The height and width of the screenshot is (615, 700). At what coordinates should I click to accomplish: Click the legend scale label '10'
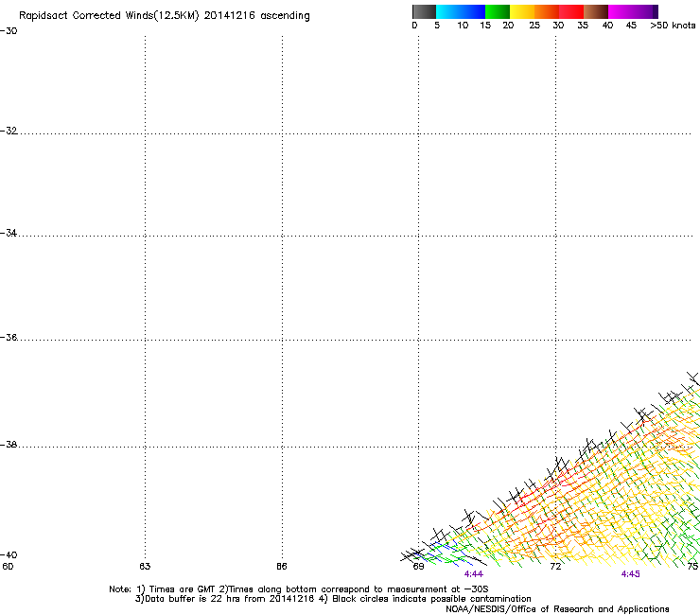[463, 26]
